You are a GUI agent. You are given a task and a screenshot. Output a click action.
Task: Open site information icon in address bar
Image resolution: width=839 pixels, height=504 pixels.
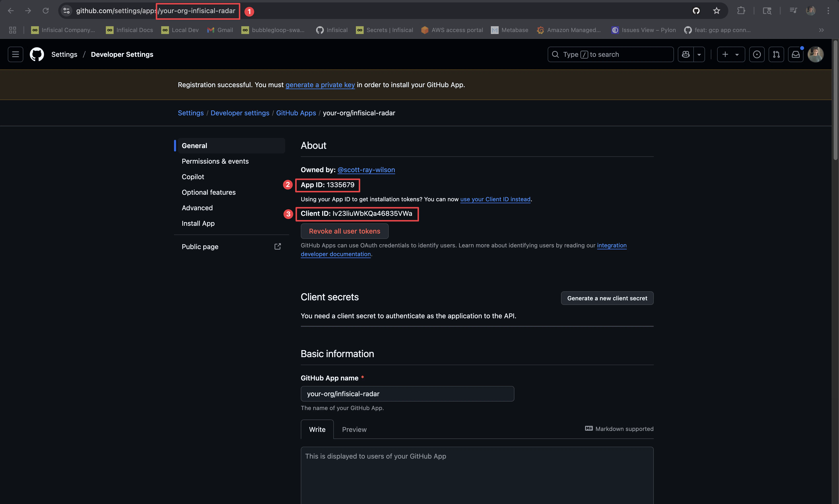point(67,11)
